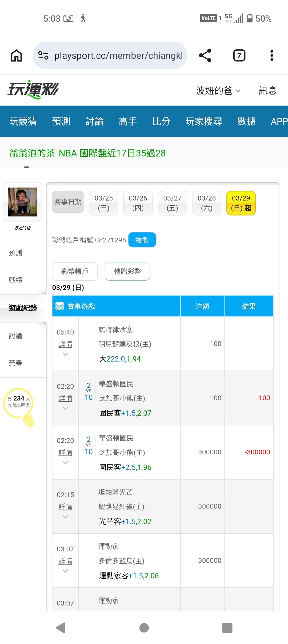Select the 03/28 (六) date tab
This screenshot has height=644, width=288.
[x=207, y=203]
